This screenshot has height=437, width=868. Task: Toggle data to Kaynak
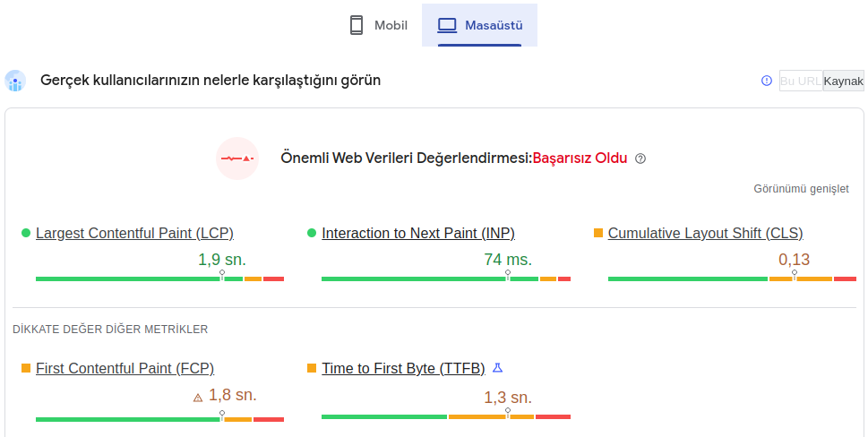[x=843, y=81]
